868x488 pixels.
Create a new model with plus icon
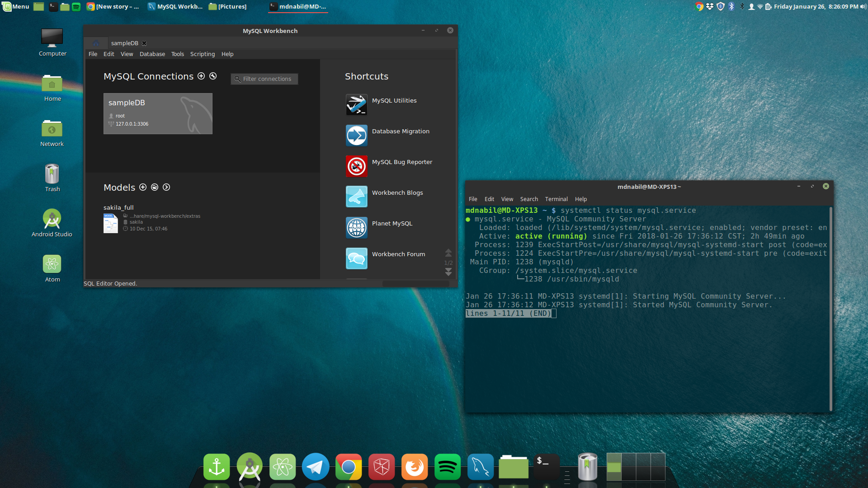(143, 187)
